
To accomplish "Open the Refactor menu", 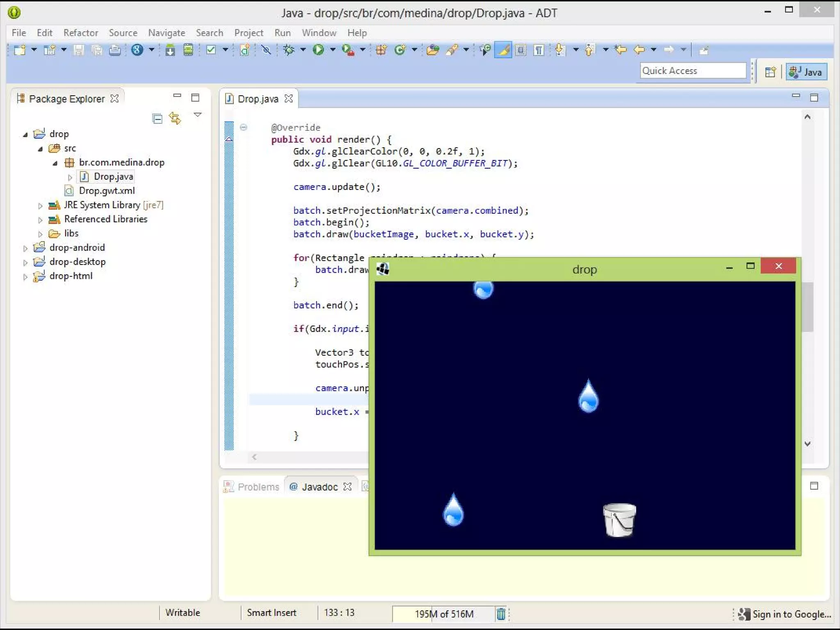I will coord(80,33).
